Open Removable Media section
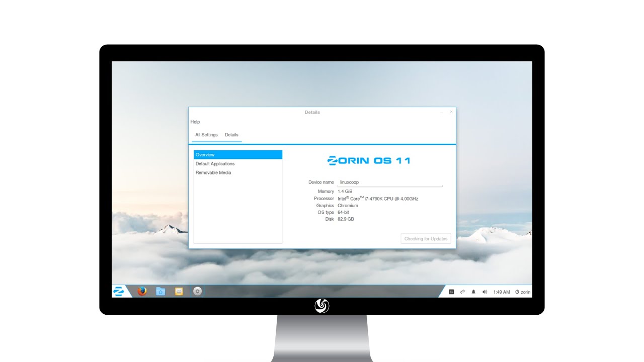644x362 pixels. coord(238,173)
